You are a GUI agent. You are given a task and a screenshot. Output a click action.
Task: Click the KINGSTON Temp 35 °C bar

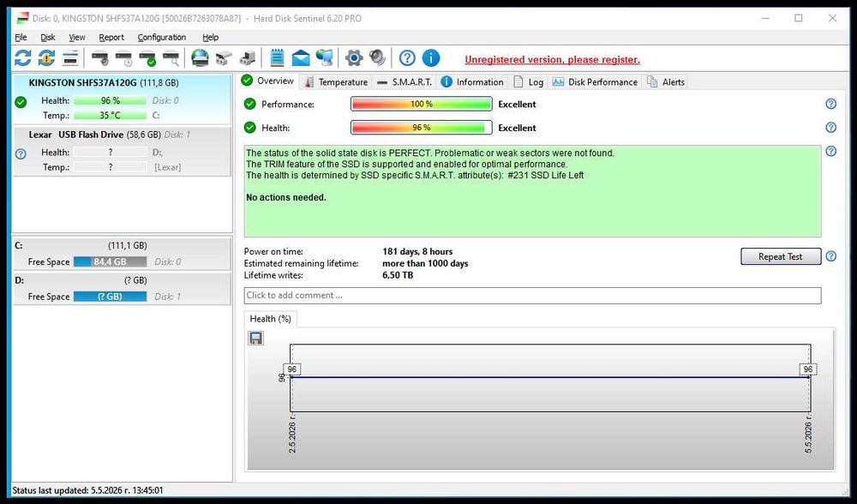pos(110,116)
